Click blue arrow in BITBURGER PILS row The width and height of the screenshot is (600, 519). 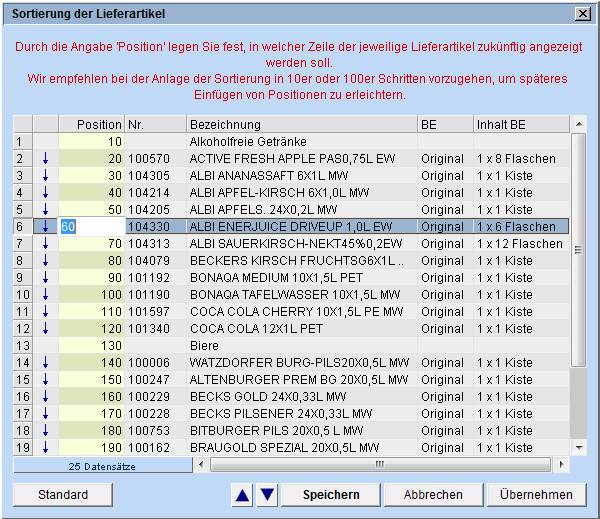click(x=45, y=431)
